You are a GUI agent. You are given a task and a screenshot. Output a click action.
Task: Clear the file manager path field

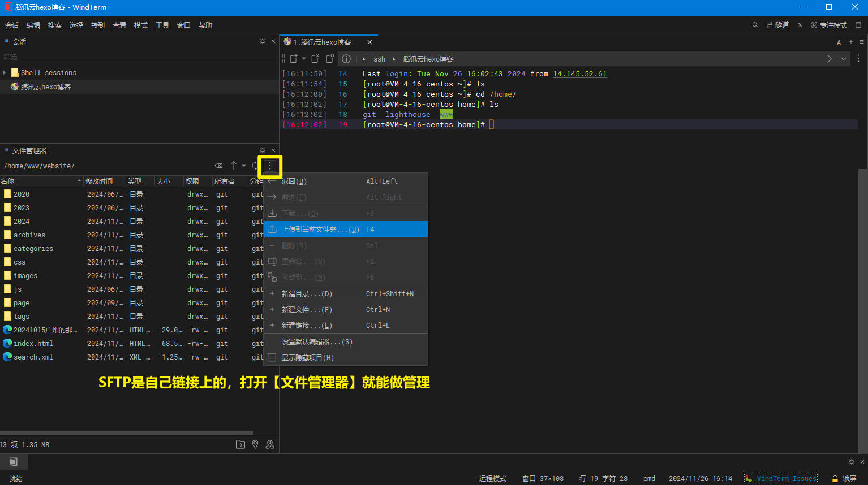[x=218, y=166]
